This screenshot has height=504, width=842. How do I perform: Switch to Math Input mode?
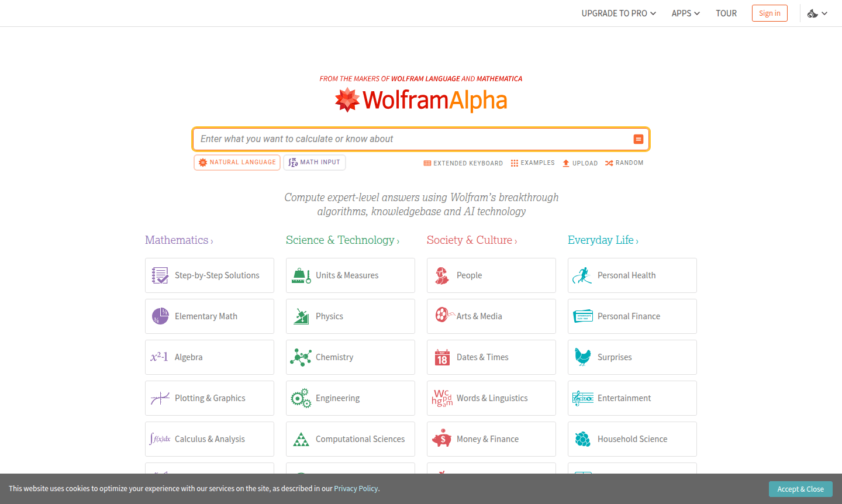click(x=315, y=162)
